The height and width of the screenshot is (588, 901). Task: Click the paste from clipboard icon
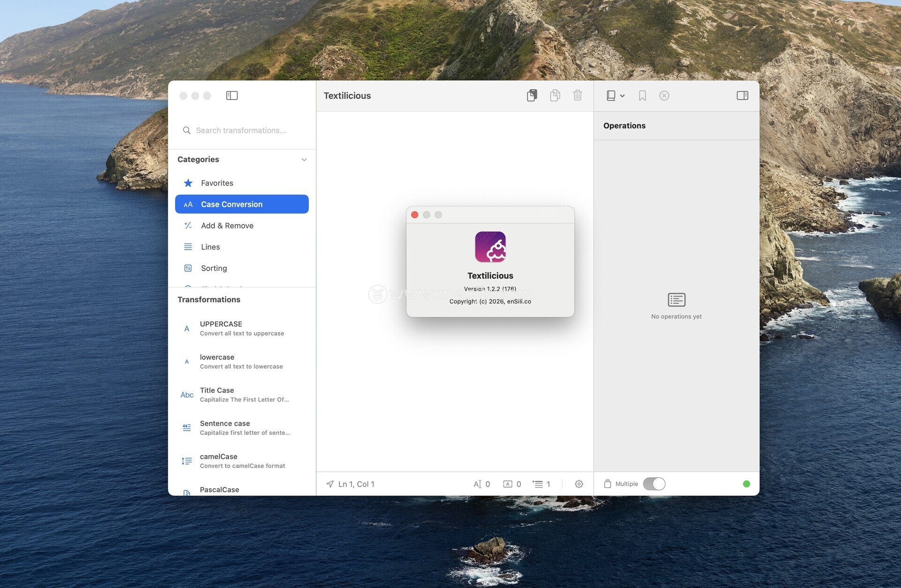[532, 96]
